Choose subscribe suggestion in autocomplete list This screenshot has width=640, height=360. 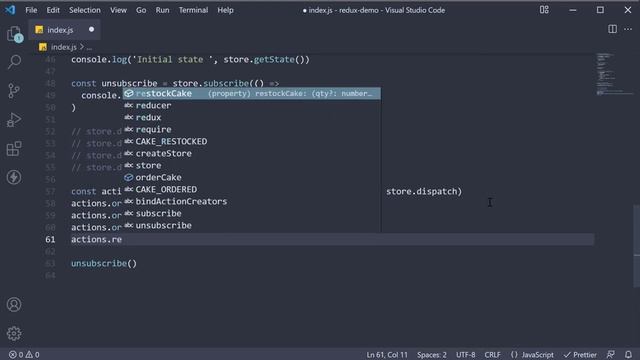point(252,213)
